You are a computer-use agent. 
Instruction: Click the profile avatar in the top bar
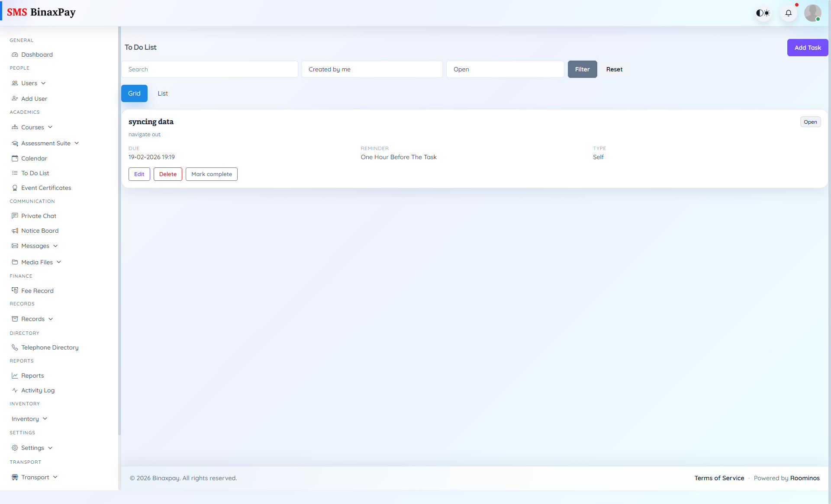coord(813,13)
